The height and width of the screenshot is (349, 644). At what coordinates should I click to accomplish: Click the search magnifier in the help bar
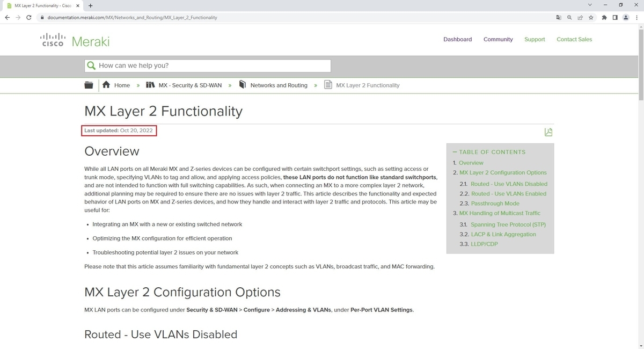pos(91,65)
